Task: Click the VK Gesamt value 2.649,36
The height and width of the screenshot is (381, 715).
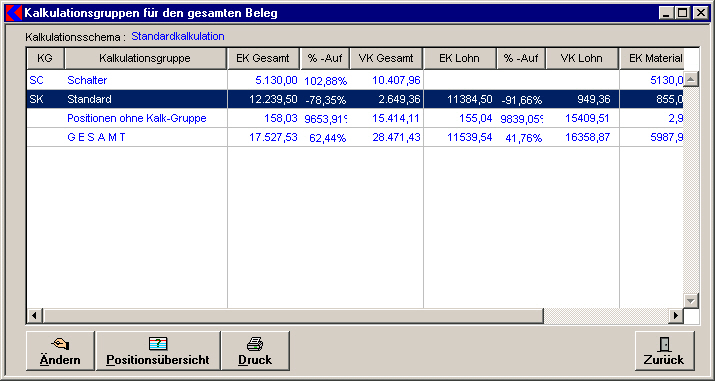Action: coord(399,99)
